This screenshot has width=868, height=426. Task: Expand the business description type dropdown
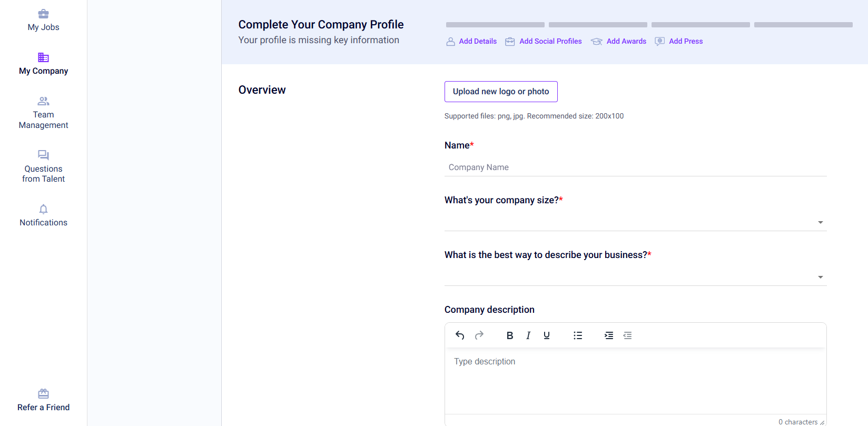click(x=635, y=277)
